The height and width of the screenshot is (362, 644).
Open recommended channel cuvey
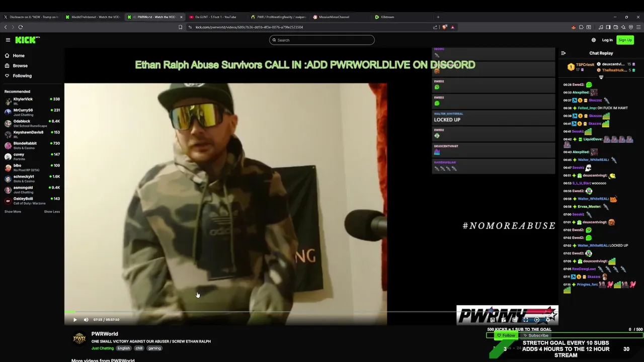point(32,156)
